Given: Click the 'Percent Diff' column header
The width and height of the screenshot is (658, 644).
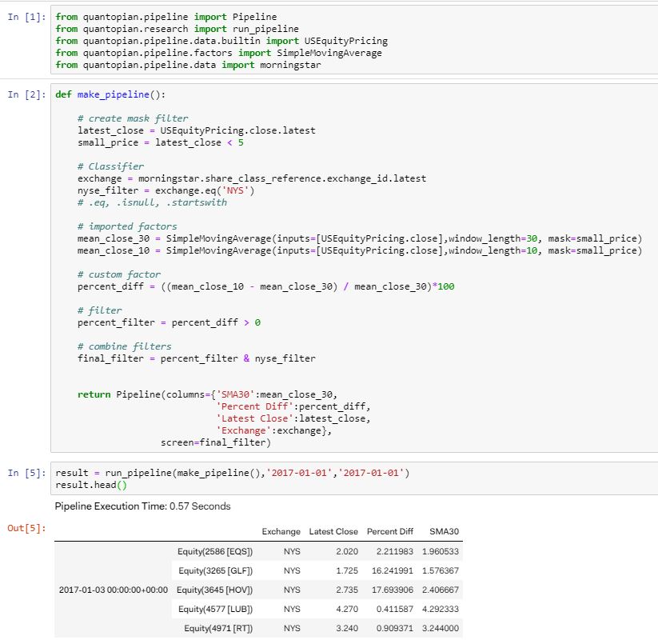Looking at the screenshot, I should 390,531.
